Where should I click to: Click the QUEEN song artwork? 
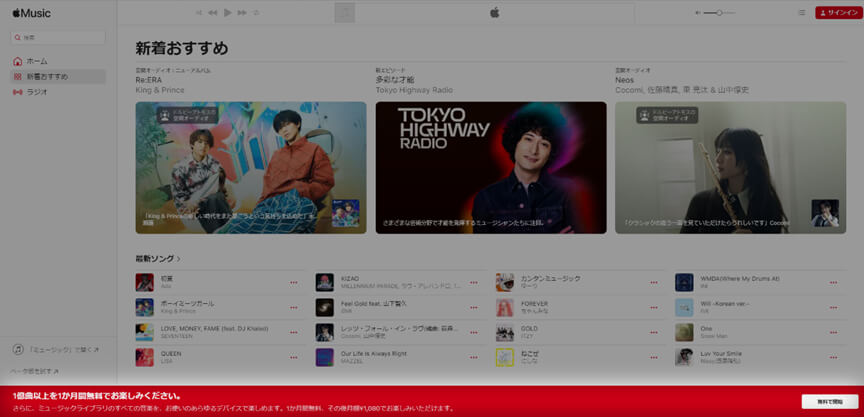click(144, 357)
